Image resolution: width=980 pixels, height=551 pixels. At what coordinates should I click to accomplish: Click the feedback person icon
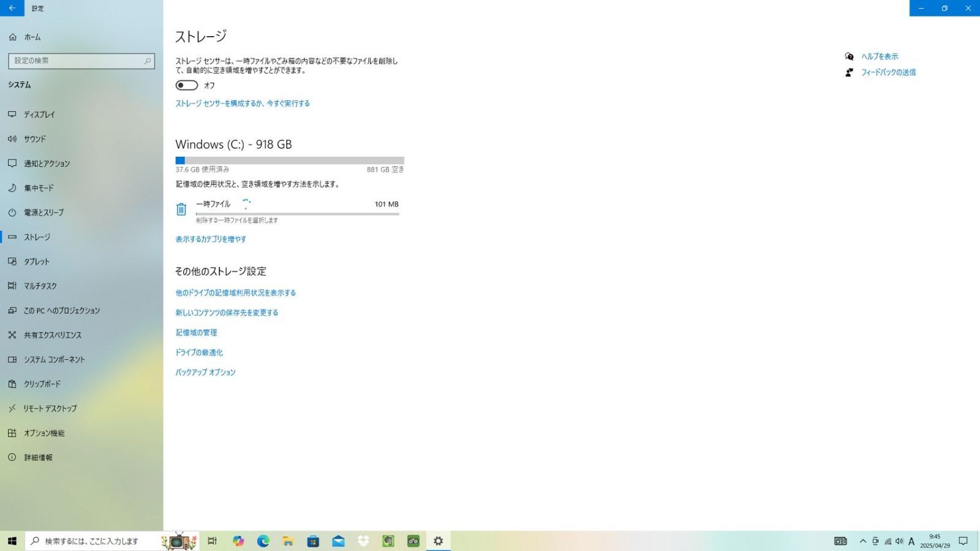tap(849, 72)
